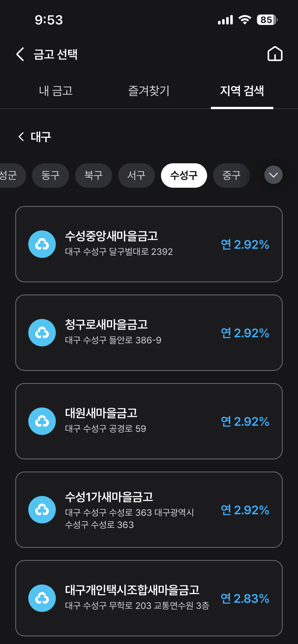Viewport: 298px width, 644px height.
Task: Tap the back arrow beside 금고 선택
Action: click(x=20, y=54)
